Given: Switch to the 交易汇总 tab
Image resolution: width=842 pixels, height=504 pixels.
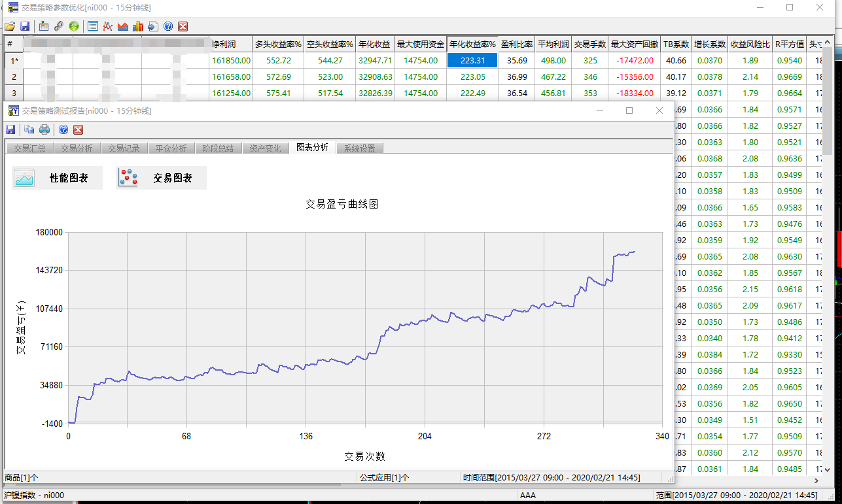Looking at the screenshot, I should click(30, 148).
